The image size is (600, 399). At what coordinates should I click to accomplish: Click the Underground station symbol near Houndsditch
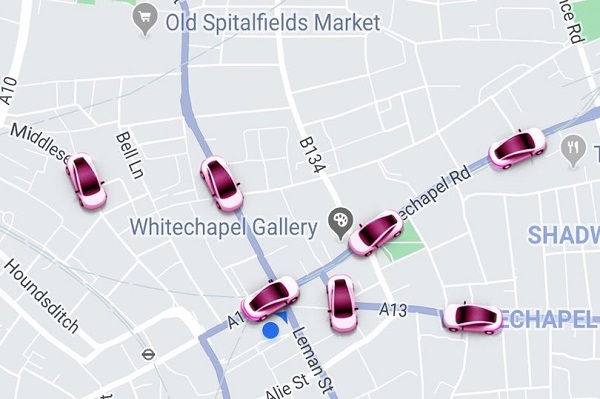tap(148, 355)
